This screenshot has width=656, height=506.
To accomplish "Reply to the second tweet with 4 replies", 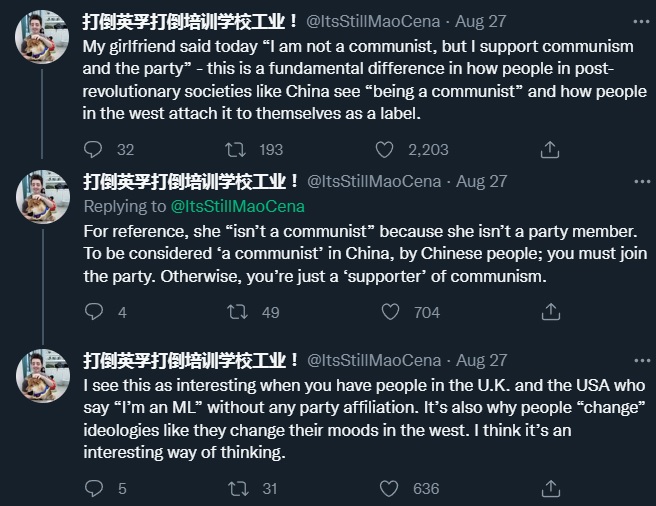I will (x=93, y=312).
